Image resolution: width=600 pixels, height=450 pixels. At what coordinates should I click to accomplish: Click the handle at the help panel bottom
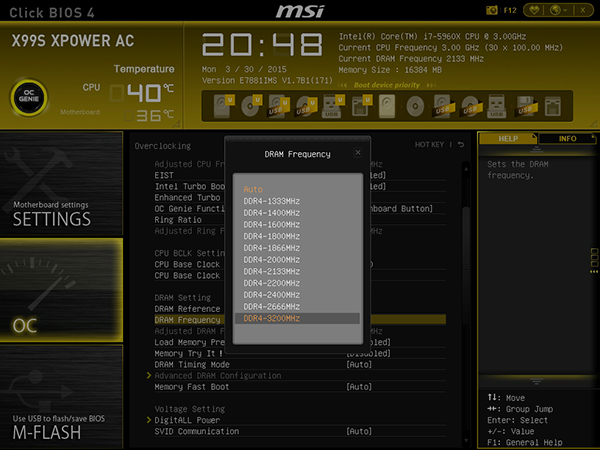point(536,382)
